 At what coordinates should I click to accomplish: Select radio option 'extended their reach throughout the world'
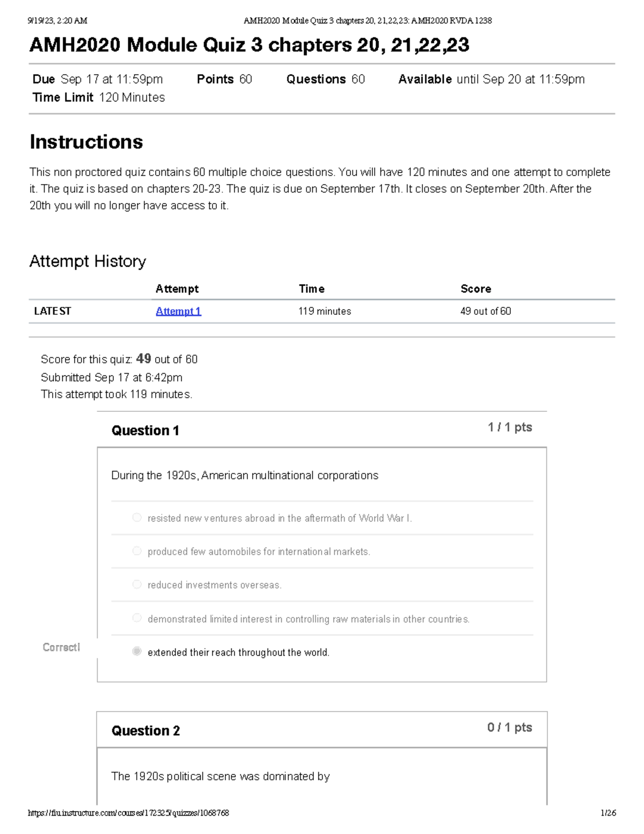click(x=136, y=652)
